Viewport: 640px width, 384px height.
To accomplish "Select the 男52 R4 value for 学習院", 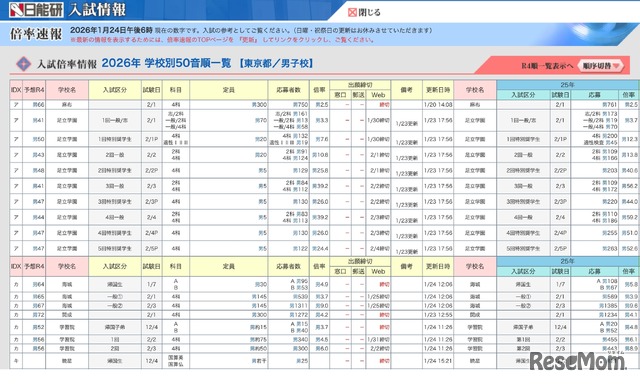I will click(39, 327).
